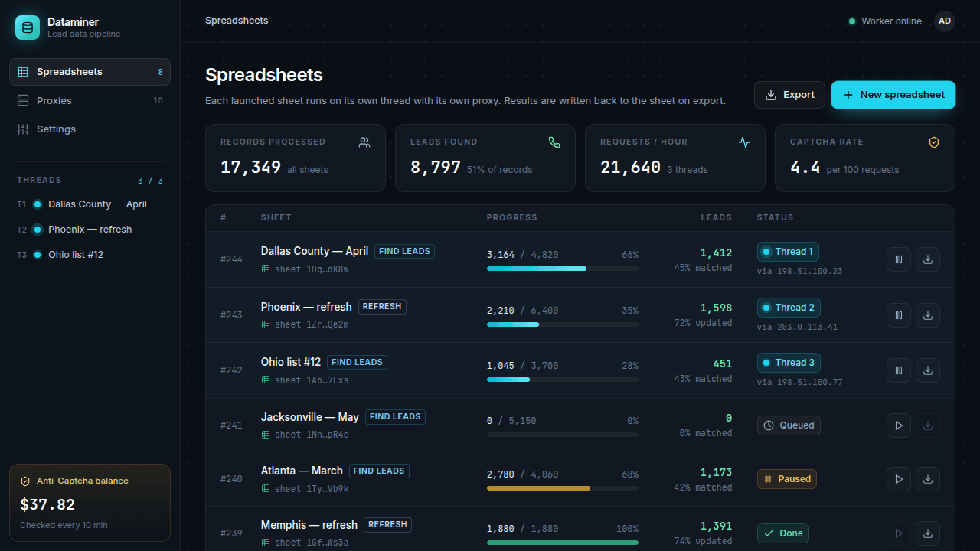
Task: Click the Worker online status indicator
Action: 885,21
